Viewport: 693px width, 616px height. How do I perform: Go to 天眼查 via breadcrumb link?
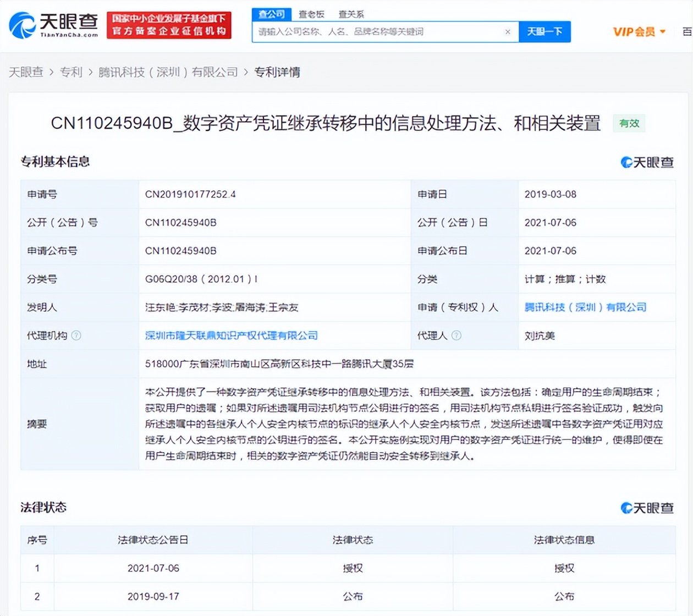pos(26,72)
